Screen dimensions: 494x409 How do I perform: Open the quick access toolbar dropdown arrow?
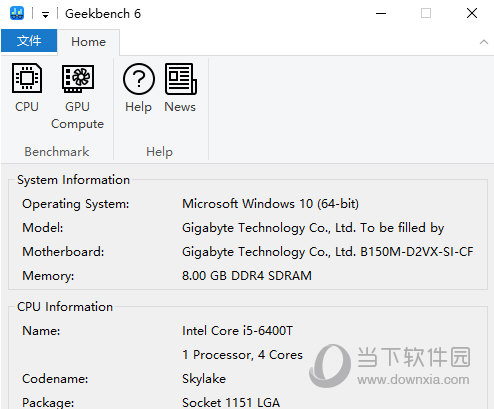pyautogui.click(x=45, y=14)
